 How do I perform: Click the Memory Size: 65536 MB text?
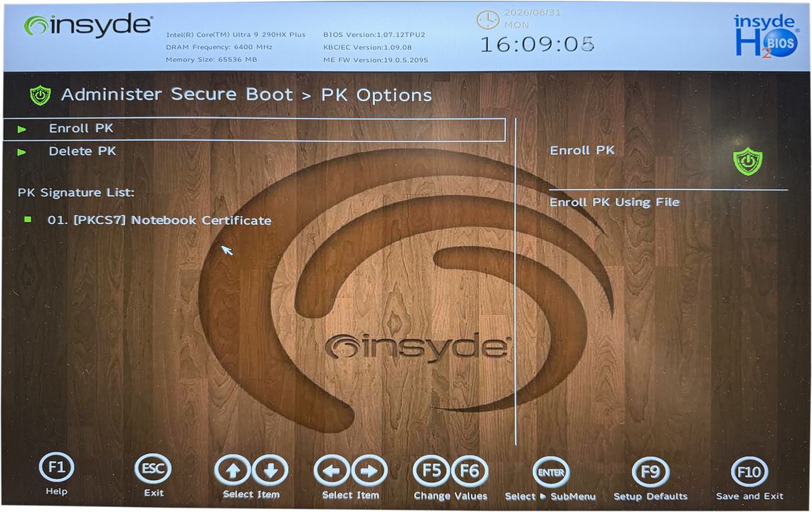pyautogui.click(x=211, y=60)
